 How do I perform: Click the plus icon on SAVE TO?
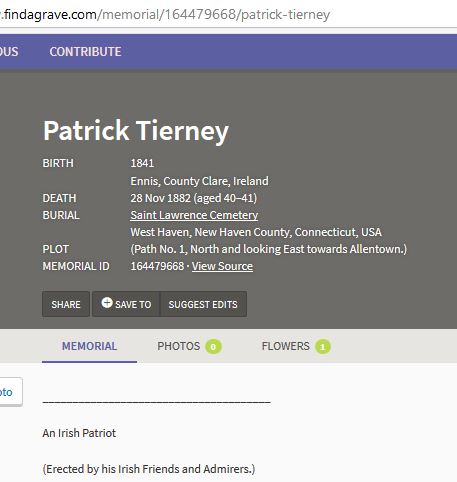coord(107,303)
